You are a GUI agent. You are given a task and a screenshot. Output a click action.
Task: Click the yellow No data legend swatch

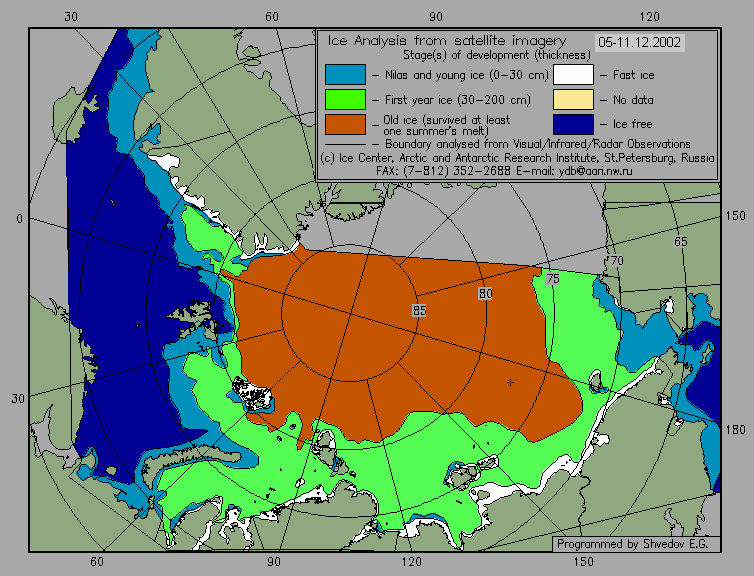[x=573, y=99]
